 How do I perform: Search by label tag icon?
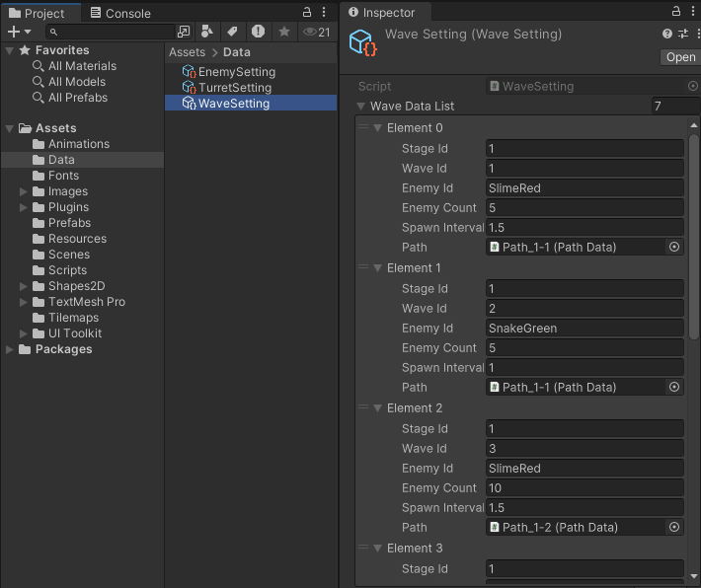(x=232, y=32)
